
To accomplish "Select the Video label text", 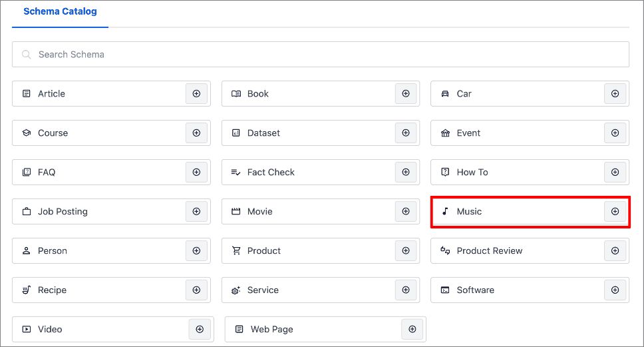I will (50, 329).
